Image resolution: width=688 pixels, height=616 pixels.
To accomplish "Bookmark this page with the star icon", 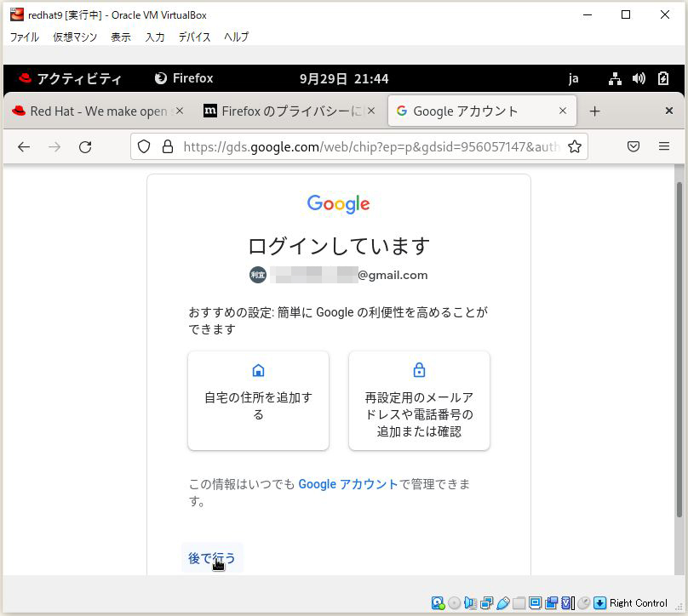I will (x=575, y=146).
